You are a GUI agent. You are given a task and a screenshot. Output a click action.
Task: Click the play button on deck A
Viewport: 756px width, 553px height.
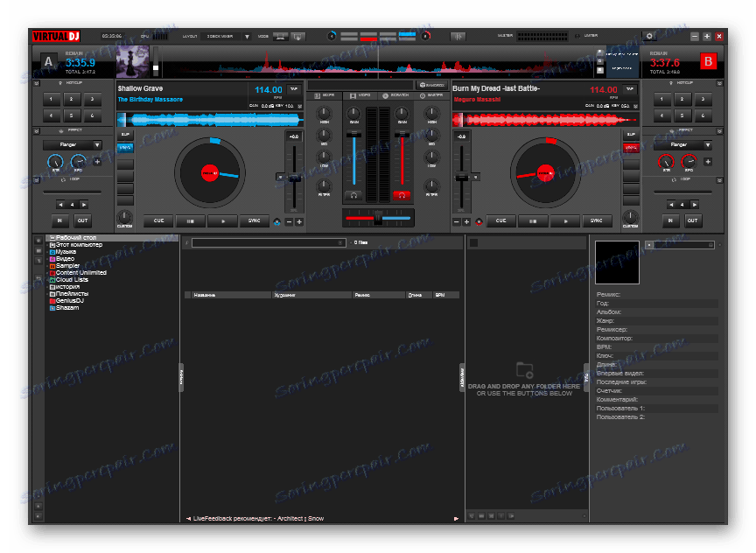pos(222,221)
